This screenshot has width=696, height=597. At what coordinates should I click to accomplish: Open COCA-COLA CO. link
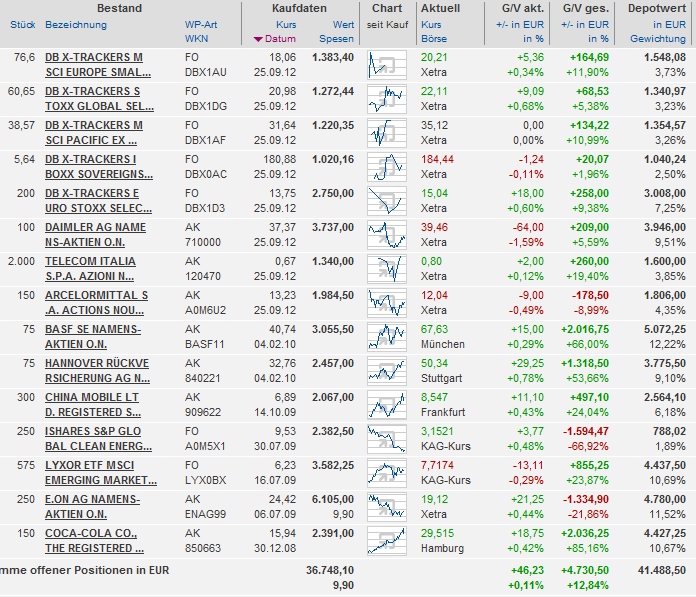[x=95, y=540]
